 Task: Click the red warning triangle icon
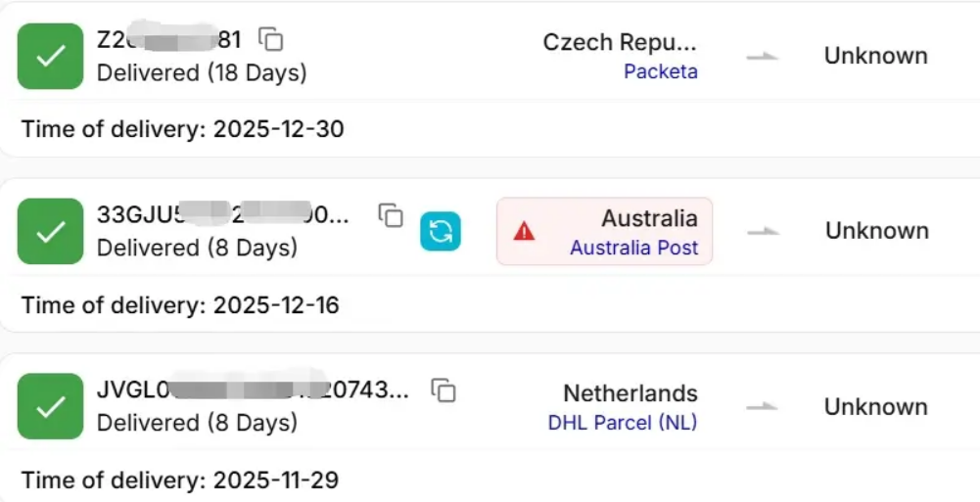[x=525, y=231]
